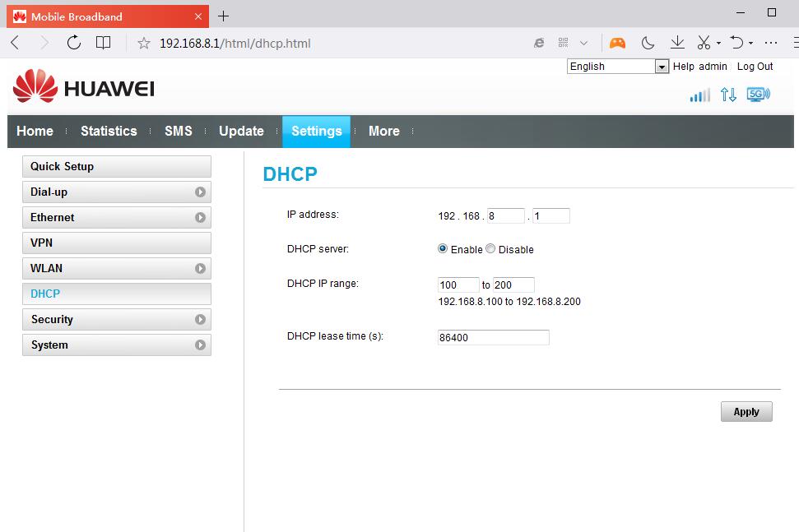Refresh the page with the reload icon
This screenshot has height=532, width=799.
pos(74,43)
